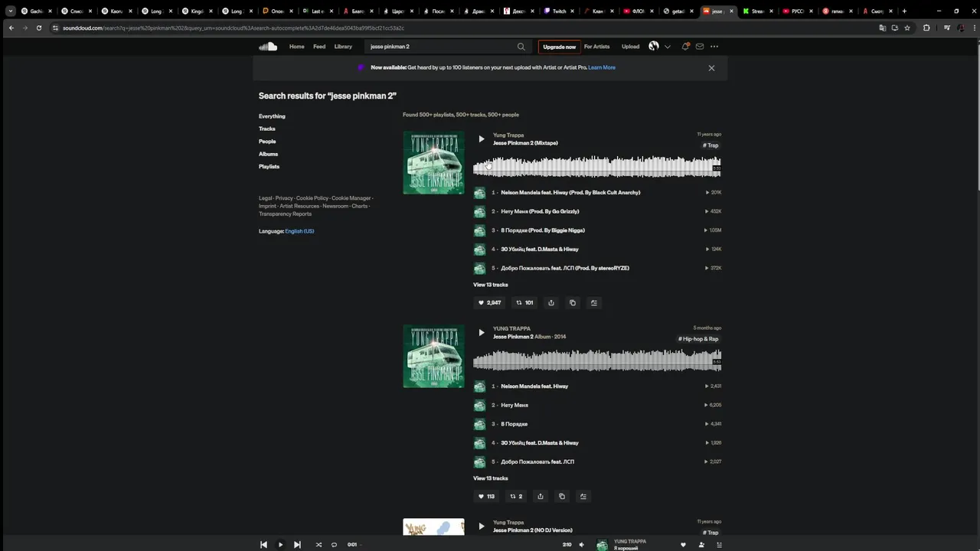This screenshot has width=980, height=551.
Task: Seek within the Mixtape waveform
Action: click(596, 166)
